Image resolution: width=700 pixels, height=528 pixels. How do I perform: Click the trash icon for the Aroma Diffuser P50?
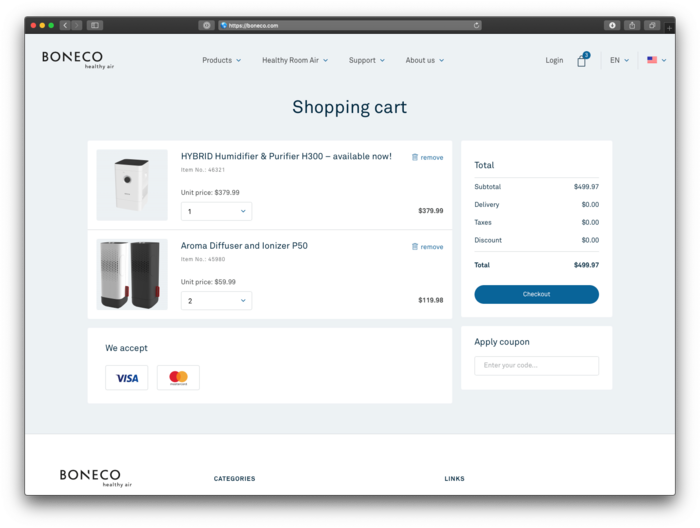tap(415, 246)
